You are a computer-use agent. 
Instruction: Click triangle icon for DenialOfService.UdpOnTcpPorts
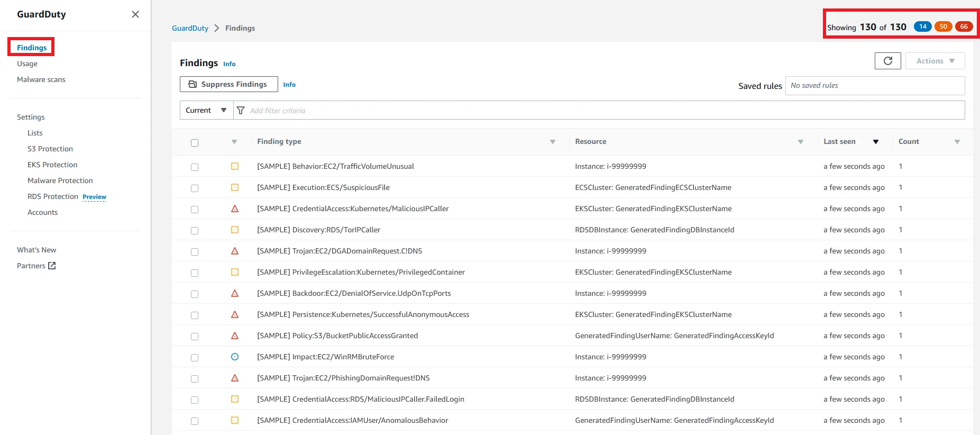235,293
